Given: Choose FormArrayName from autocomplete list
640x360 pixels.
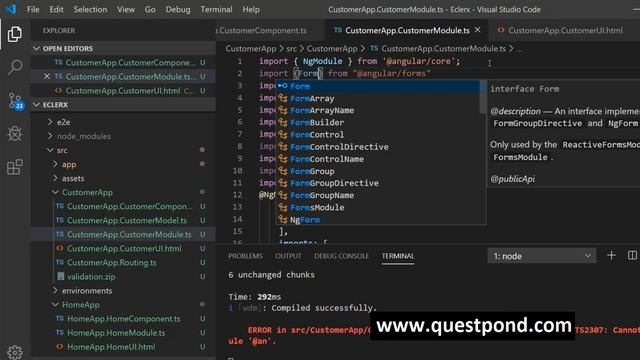Looking at the screenshot, I should coord(378,110).
